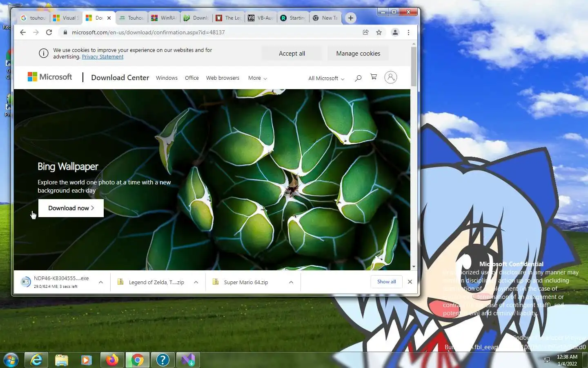Click Show all downloads

click(386, 282)
